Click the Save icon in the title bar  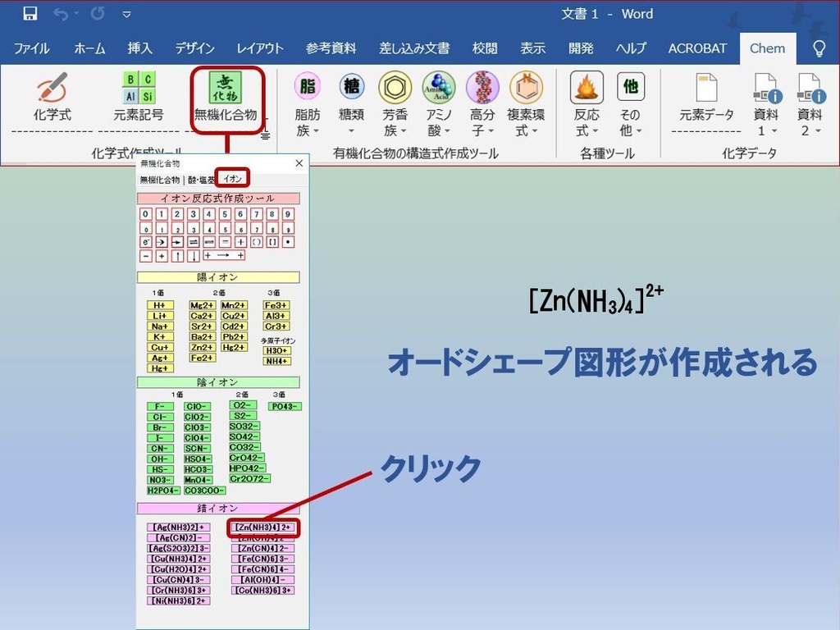click(x=30, y=13)
